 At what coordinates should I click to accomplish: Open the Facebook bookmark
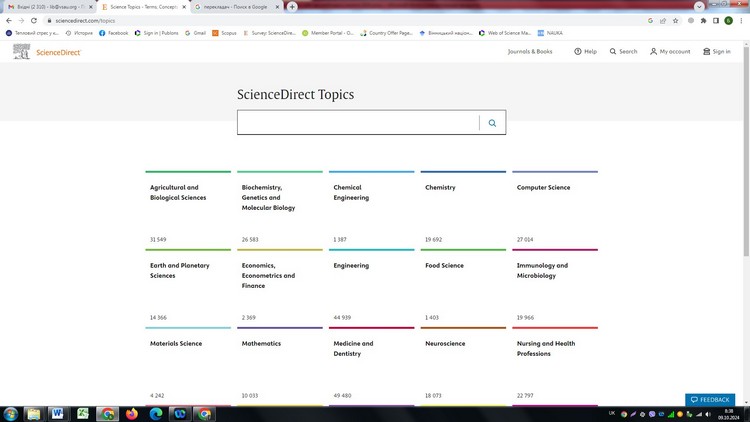(113, 33)
